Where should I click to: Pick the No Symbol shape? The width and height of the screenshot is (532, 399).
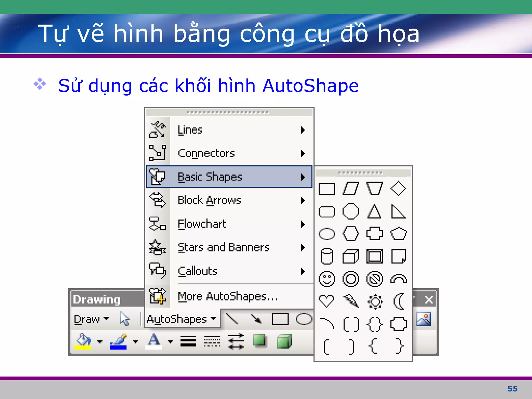coord(375,279)
